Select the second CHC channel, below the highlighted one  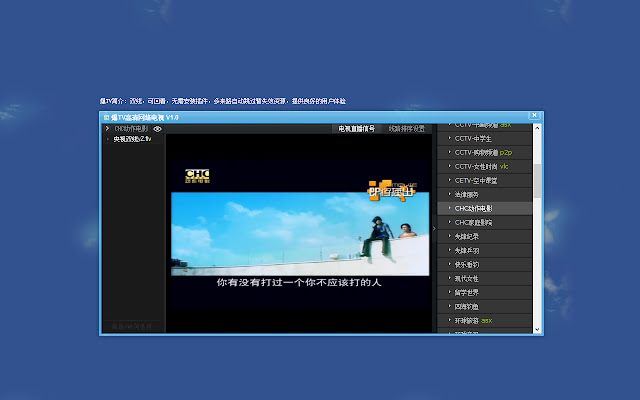tap(484, 222)
